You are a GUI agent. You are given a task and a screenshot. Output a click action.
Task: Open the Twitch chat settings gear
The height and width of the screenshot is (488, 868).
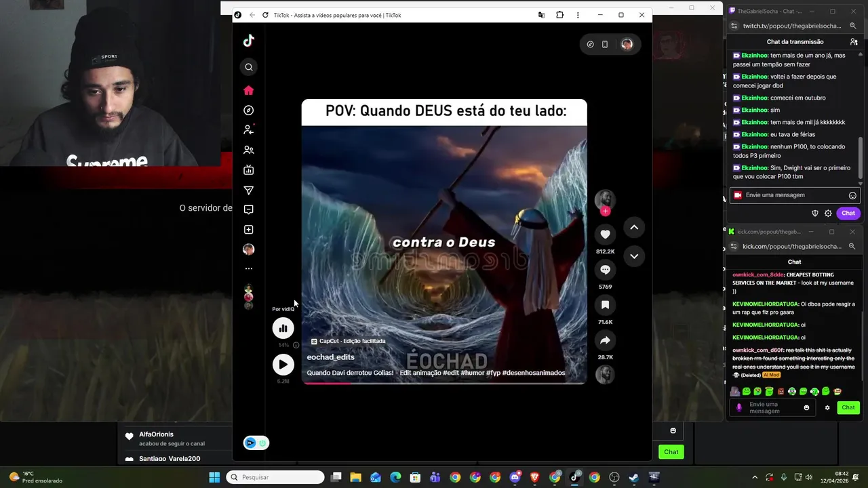pos(828,213)
